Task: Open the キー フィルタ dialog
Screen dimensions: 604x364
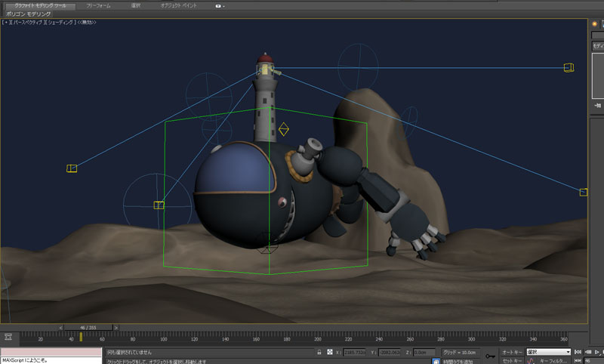Action: (553, 360)
